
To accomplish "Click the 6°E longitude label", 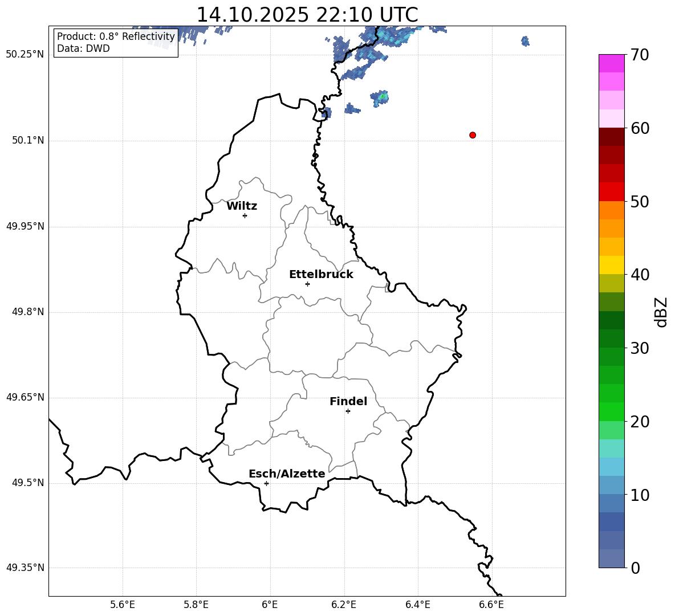I will pyautogui.click(x=270, y=605).
